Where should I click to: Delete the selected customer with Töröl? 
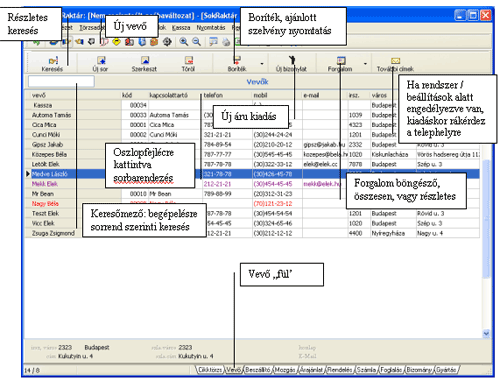(188, 64)
